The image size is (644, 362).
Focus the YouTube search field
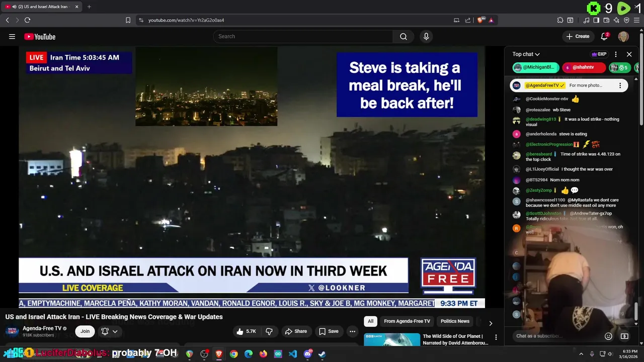[303, 36]
